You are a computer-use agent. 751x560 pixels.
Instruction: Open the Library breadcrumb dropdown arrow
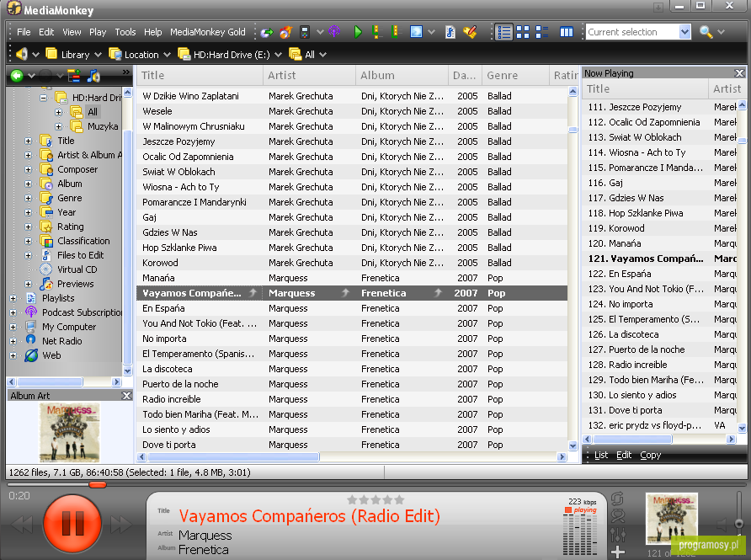[x=99, y=55]
